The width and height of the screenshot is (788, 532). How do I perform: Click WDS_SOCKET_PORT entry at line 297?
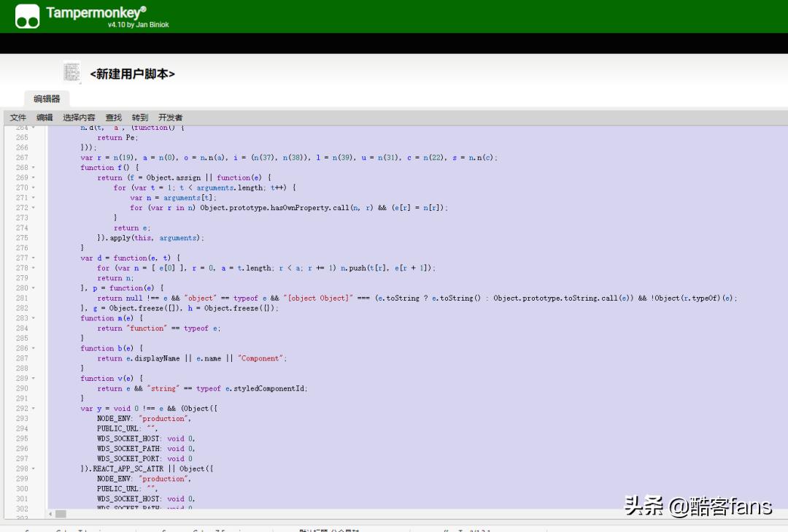pos(144,459)
